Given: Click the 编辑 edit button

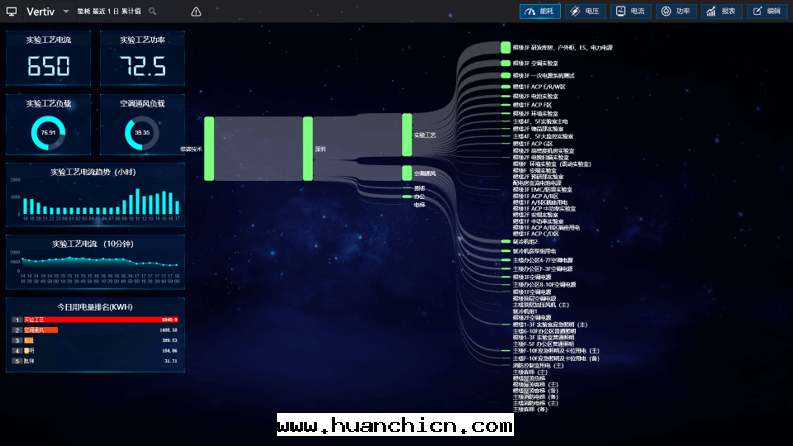Looking at the screenshot, I should [x=767, y=11].
